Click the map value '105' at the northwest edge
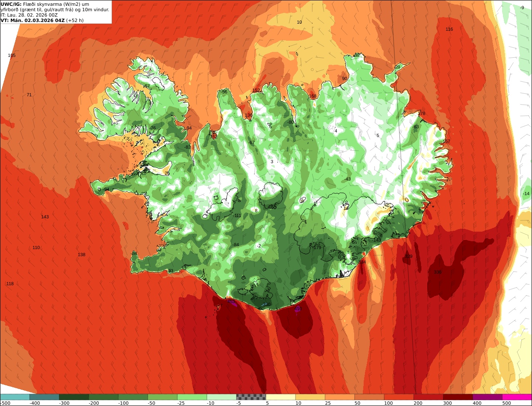532x406 pixels. click(x=12, y=55)
